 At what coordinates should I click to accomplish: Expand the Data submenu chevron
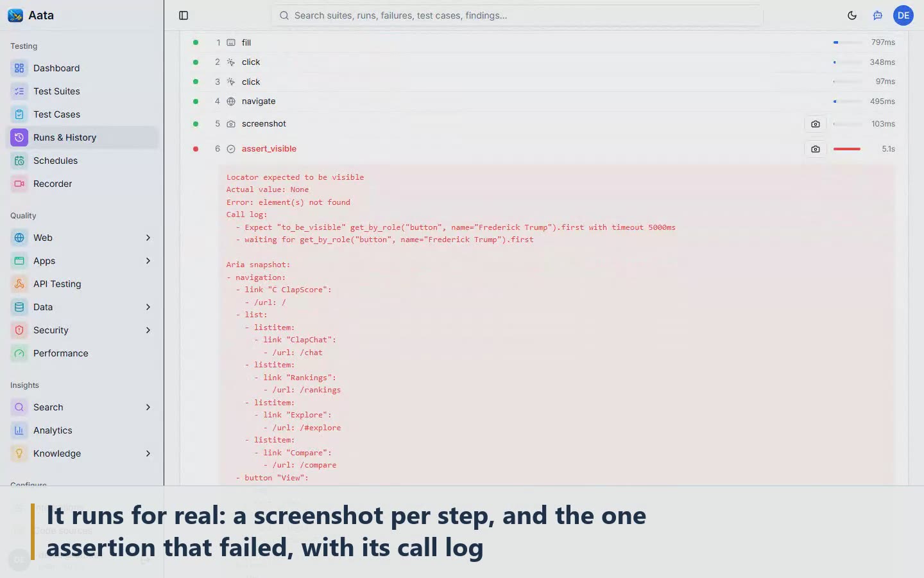[148, 307]
